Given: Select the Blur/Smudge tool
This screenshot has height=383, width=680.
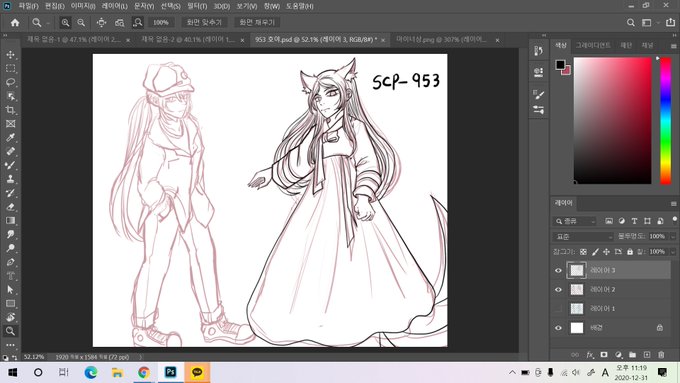Looking at the screenshot, I should (x=10, y=234).
